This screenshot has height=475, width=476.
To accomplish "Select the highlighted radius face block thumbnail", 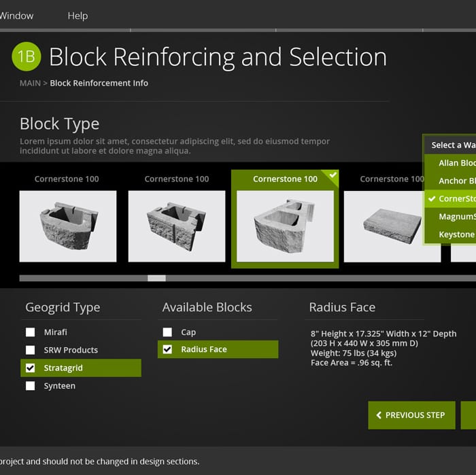I will tap(285, 226).
